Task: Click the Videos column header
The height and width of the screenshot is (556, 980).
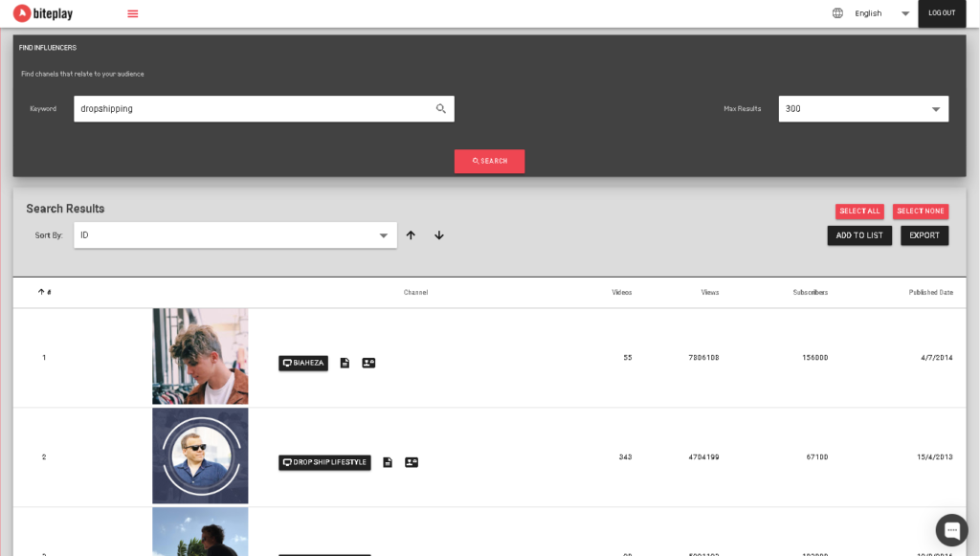Action: click(621, 293)
